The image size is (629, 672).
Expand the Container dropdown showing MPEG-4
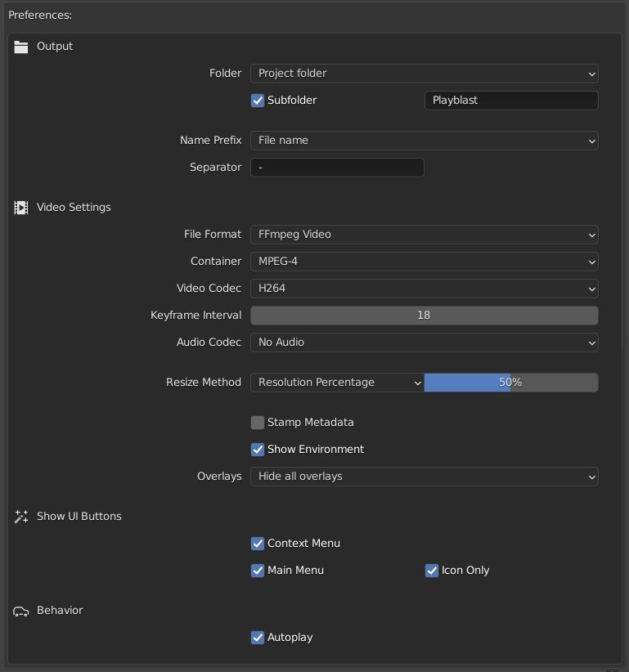click(425, 262)
